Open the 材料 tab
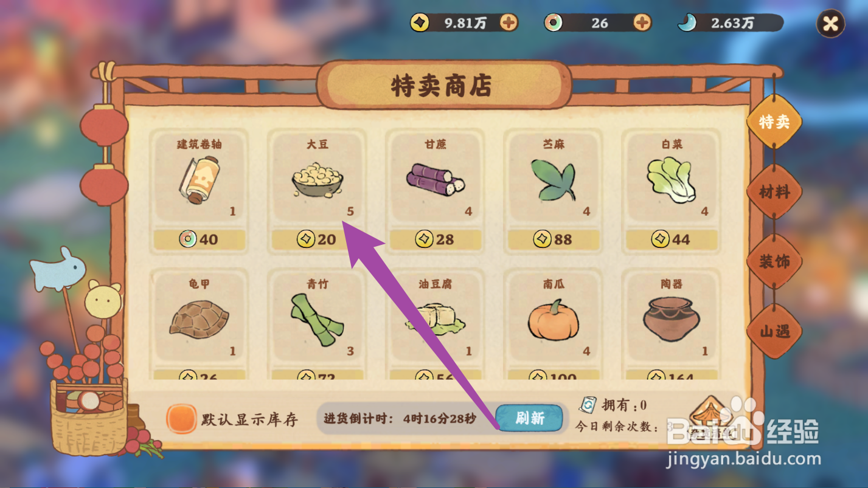The width and height of the screenshot is (868, 488). [774, 192]
